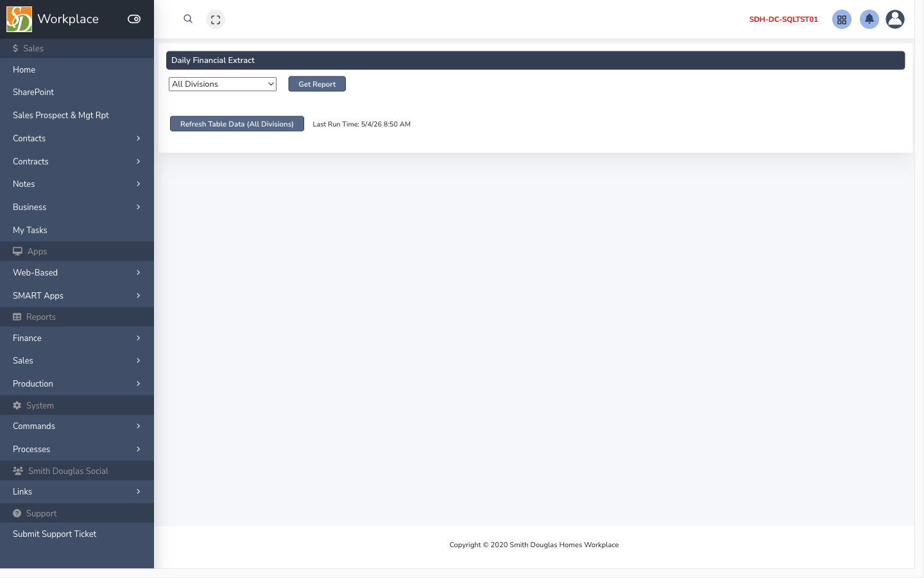Select the Processes menu label
The height and width of the screenshot is (578, 924).
pyautogui.click(x=31, y=449)
